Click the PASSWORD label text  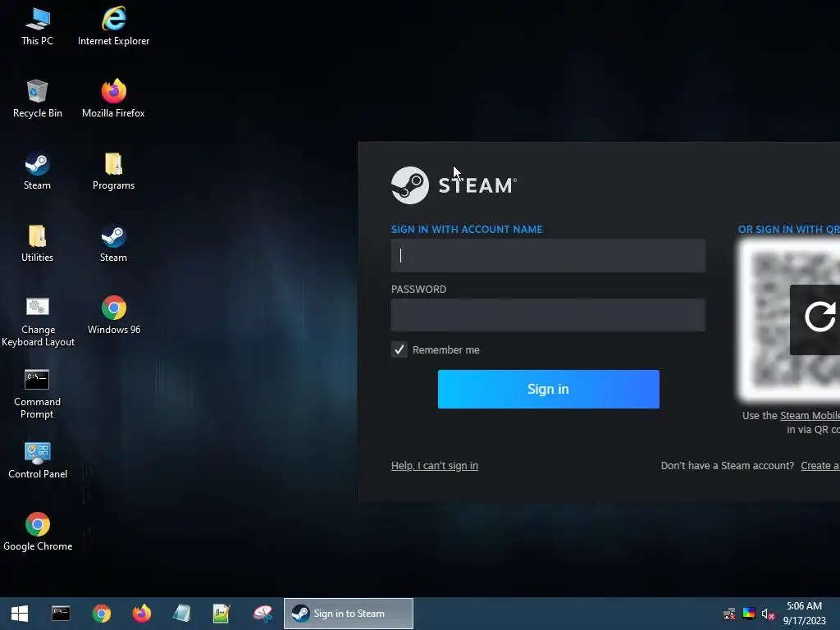pos(418,290)
